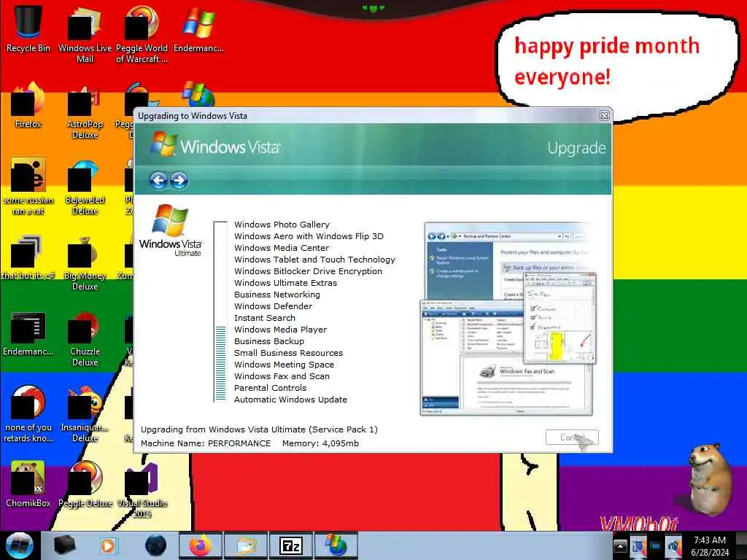Click the Vista preview screenshot thumbnail
Screen dimensions: 747x560
(x=508, y=318)
